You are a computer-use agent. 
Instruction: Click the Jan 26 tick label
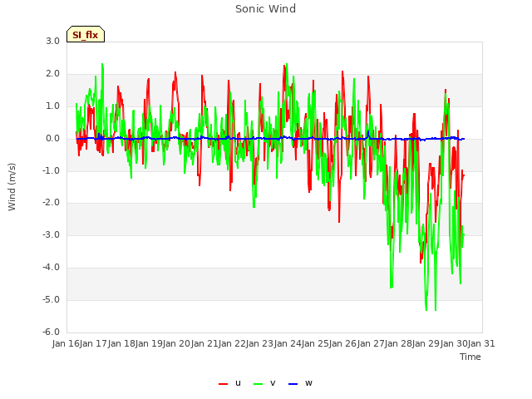(x=343, y=343)
